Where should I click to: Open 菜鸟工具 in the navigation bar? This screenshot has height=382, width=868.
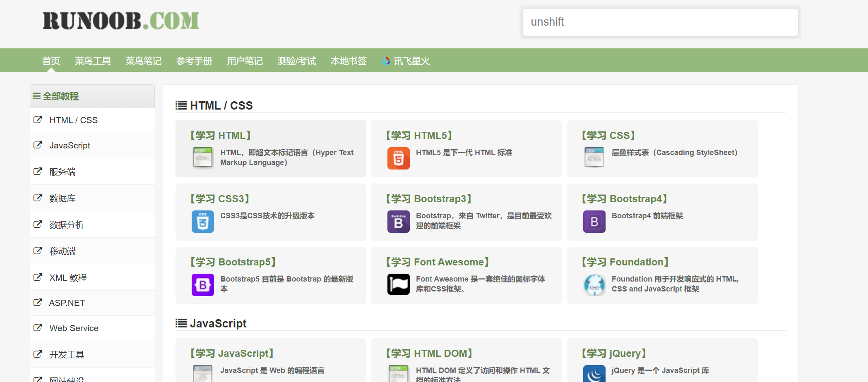pos(93,61)
